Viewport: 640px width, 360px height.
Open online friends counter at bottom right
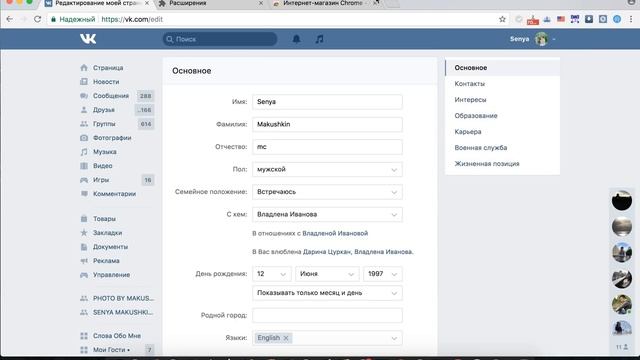[x=622, y=347]
